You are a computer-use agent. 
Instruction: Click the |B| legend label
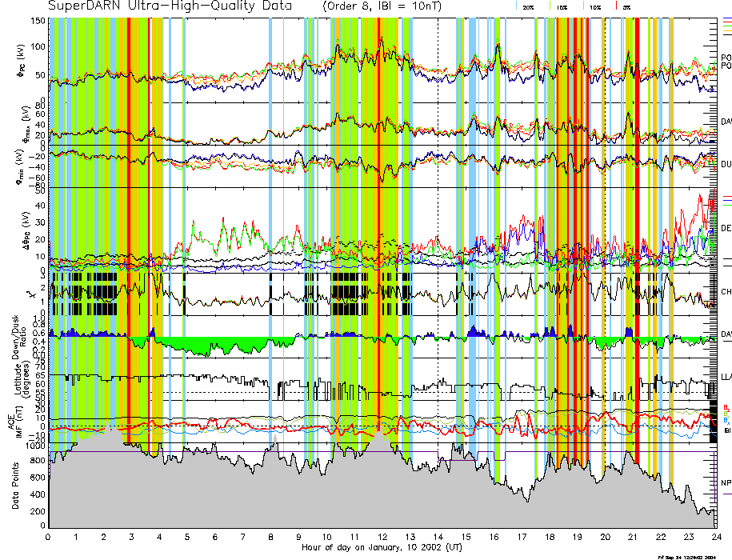pyautogui.click(x=726, y=430)
